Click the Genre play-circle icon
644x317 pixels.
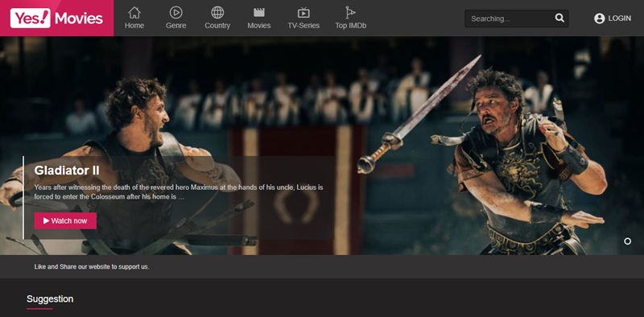coord(175,13)
